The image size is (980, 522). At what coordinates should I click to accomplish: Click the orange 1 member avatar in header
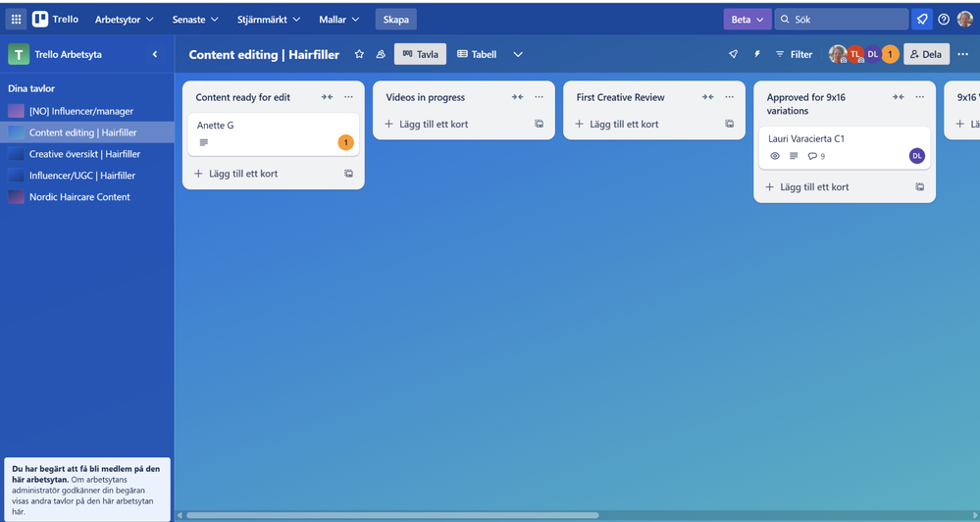pos(890,54)
